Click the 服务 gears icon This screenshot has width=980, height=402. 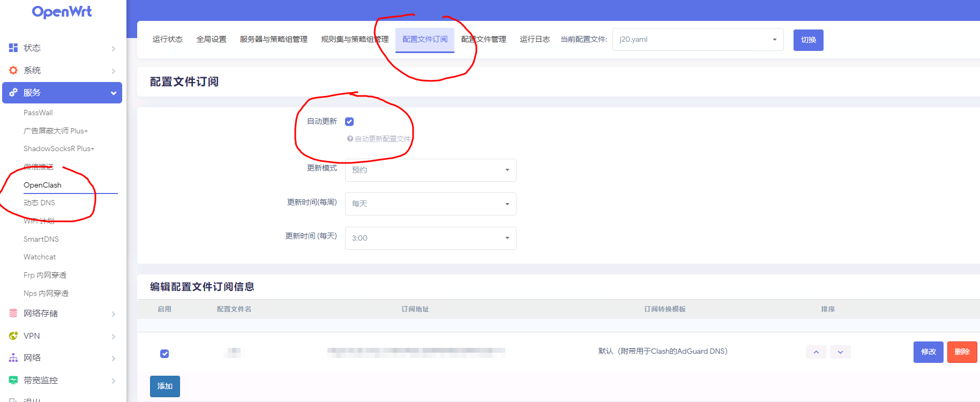click(13, 92)
